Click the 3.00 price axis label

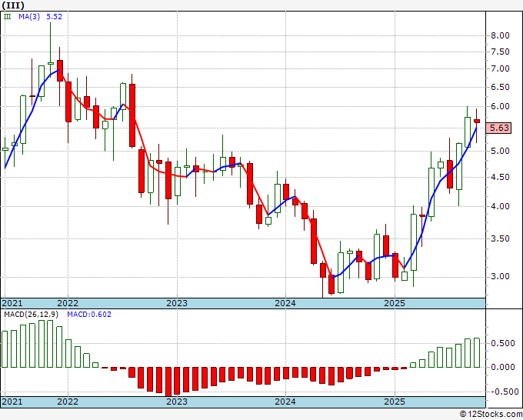pyautogui.click(x=500, y=276)
